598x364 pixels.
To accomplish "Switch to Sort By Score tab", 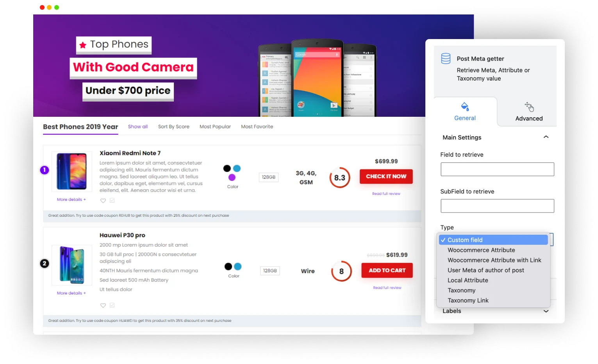I will pyautogui.click(x=173, y=127).
